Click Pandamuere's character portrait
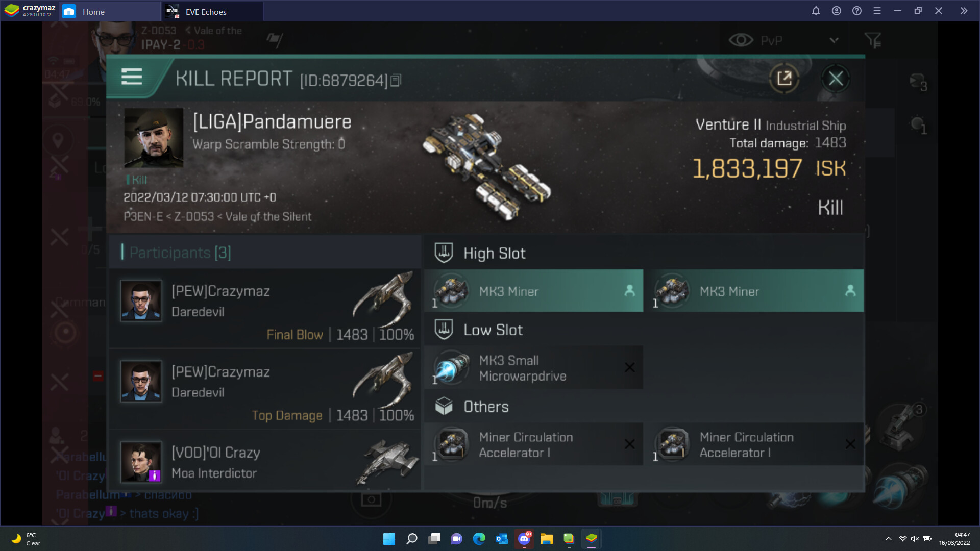Image resolution: width=980 pixels, height=551 pixels. click(x=154, y=138)
